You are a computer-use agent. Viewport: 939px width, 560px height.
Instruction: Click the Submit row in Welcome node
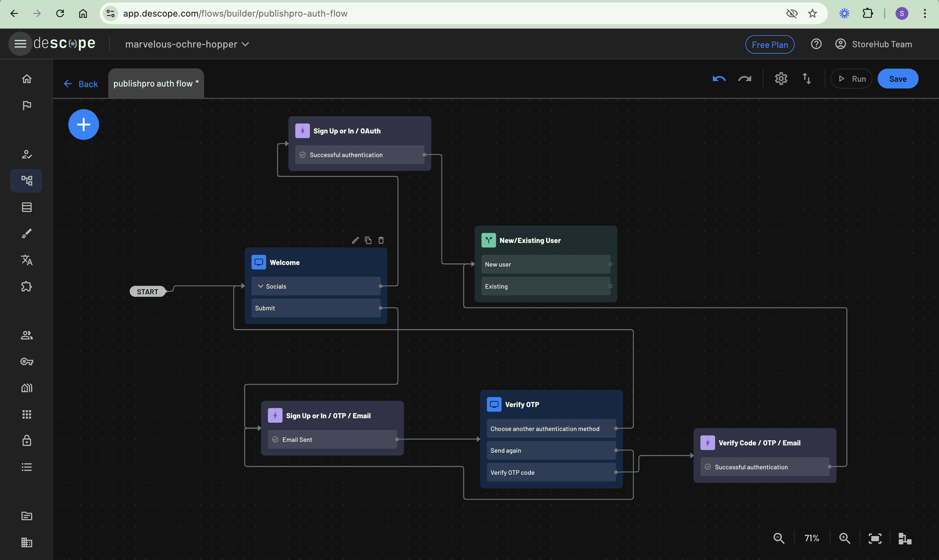click(x=316, y=308)
